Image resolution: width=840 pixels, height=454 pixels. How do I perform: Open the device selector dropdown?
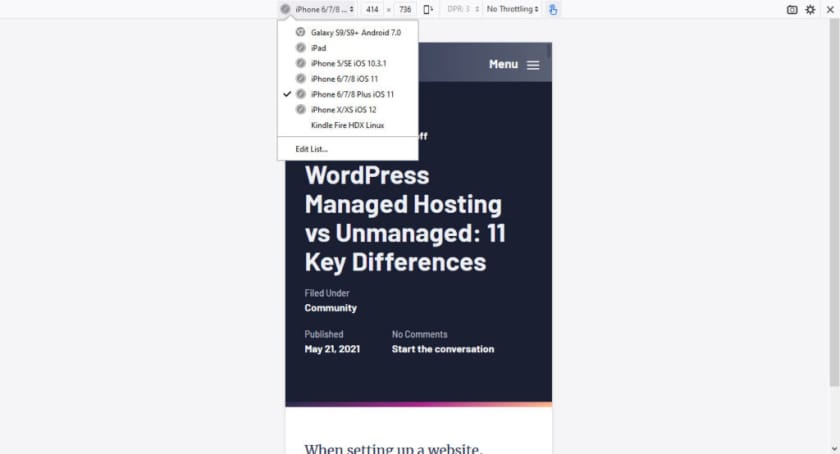click(318, 9)
